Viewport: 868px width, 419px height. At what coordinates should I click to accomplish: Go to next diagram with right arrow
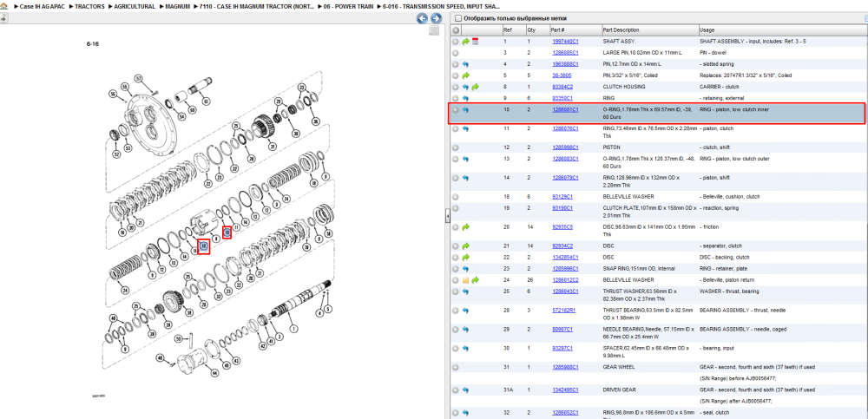(x=436, y=18)
